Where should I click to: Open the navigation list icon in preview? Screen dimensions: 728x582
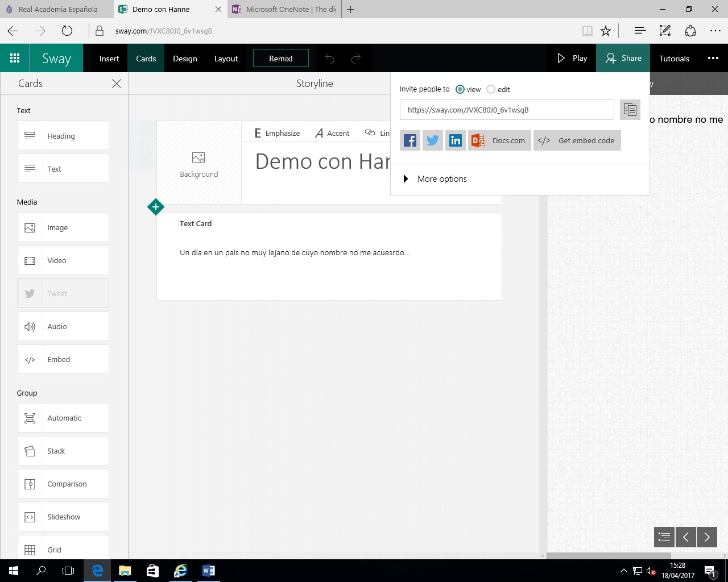664,537
